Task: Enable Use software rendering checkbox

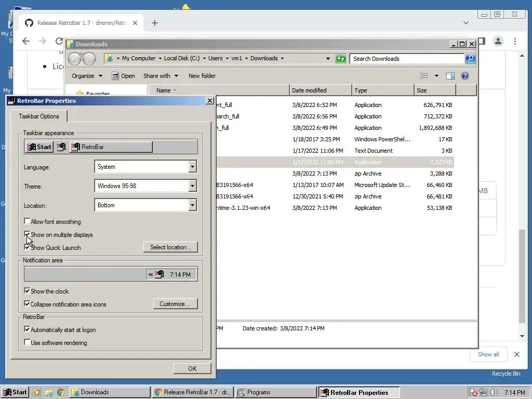Action: pos(27,342)
